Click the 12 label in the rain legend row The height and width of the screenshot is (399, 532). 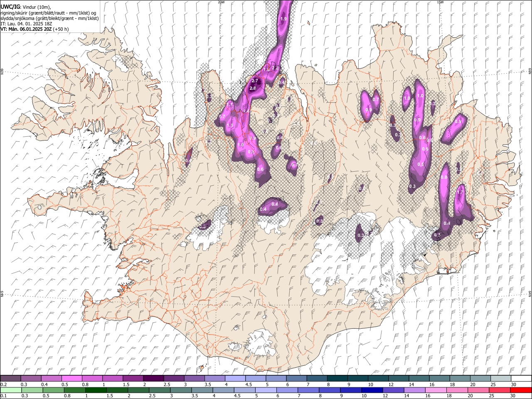(x=385, y=396)
